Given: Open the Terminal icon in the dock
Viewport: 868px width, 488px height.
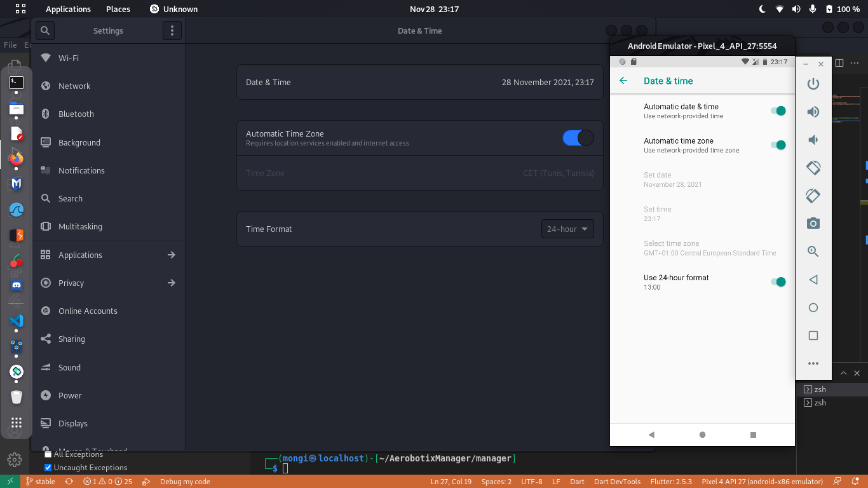Looking at the screenshot, I should [17, 82].
